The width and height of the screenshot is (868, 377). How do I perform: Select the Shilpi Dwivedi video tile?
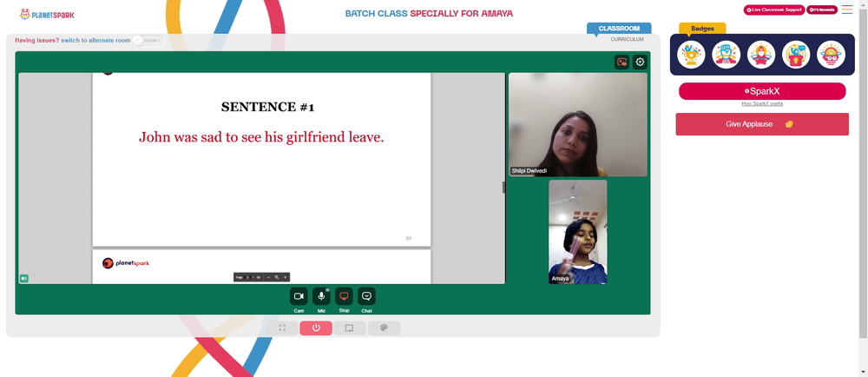pos(578,124)
